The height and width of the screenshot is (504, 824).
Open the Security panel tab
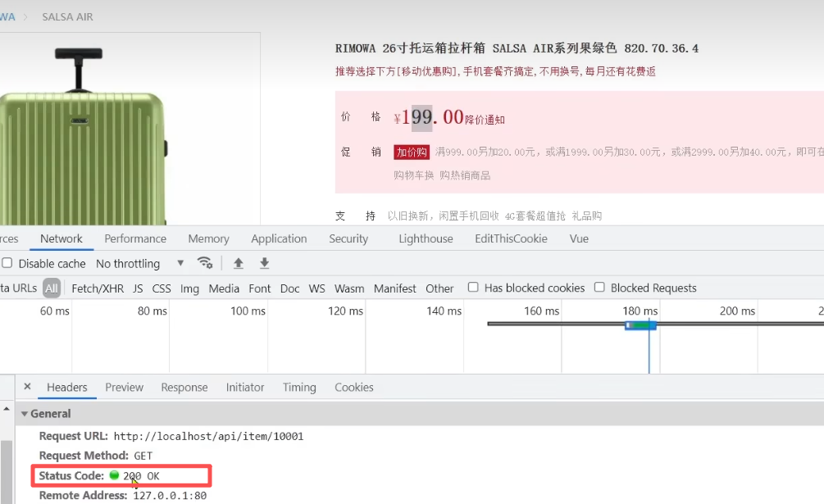[x=348, y=238]
